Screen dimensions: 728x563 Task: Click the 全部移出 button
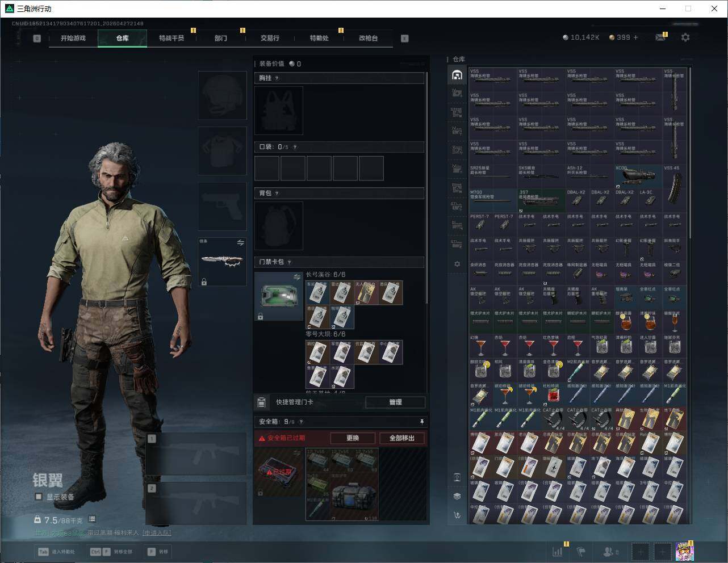tap(402, 438)
